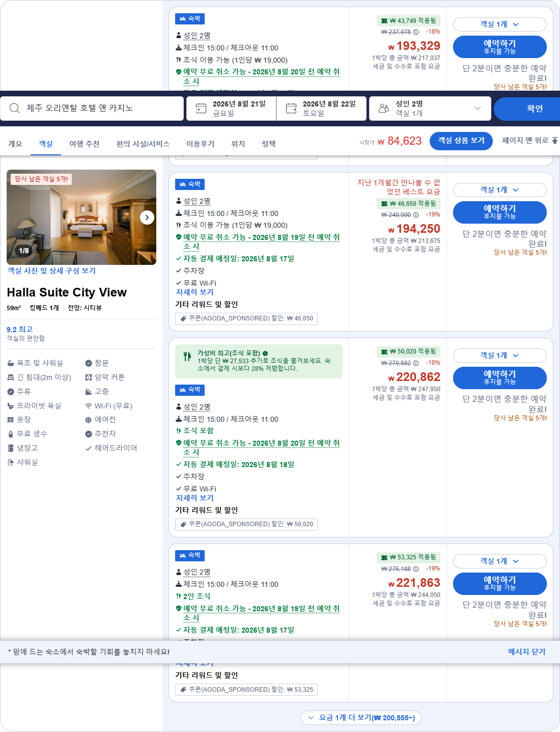
Task: Click the Wi-Fi amenity icon
Action: point(89,406)
